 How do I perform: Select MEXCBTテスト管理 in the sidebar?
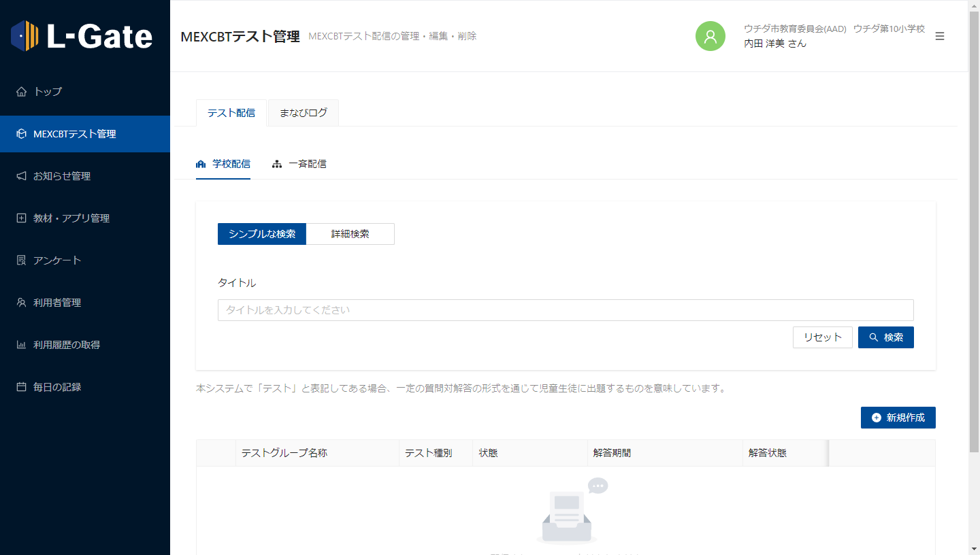85,134
